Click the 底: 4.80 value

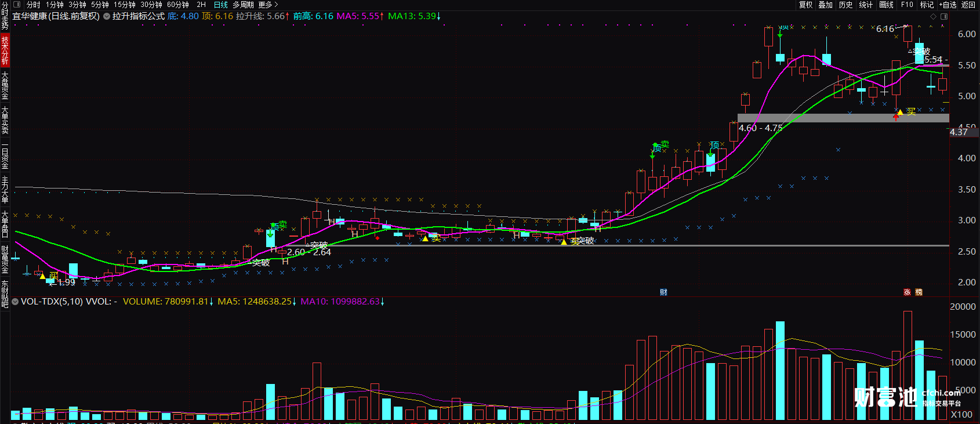[x=183, y=16]
